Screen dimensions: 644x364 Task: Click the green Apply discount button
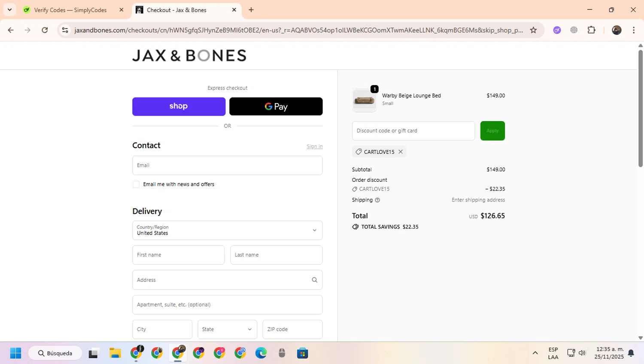(492, 131)
